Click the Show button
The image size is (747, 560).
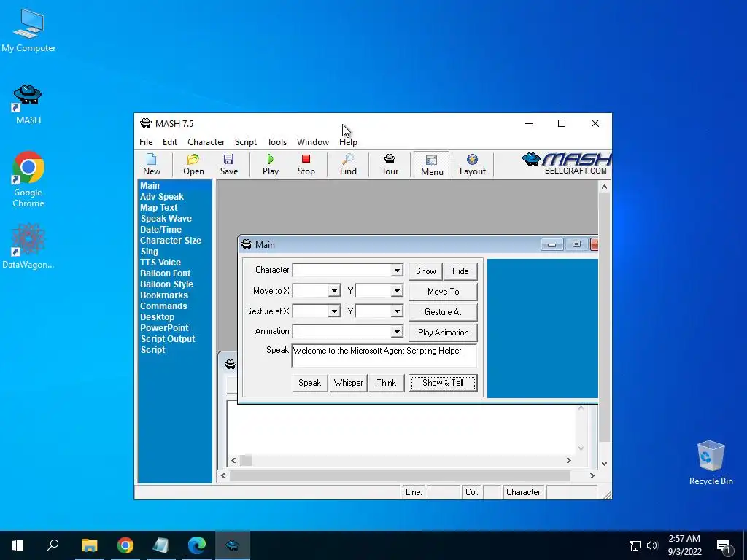click(425, 271)
